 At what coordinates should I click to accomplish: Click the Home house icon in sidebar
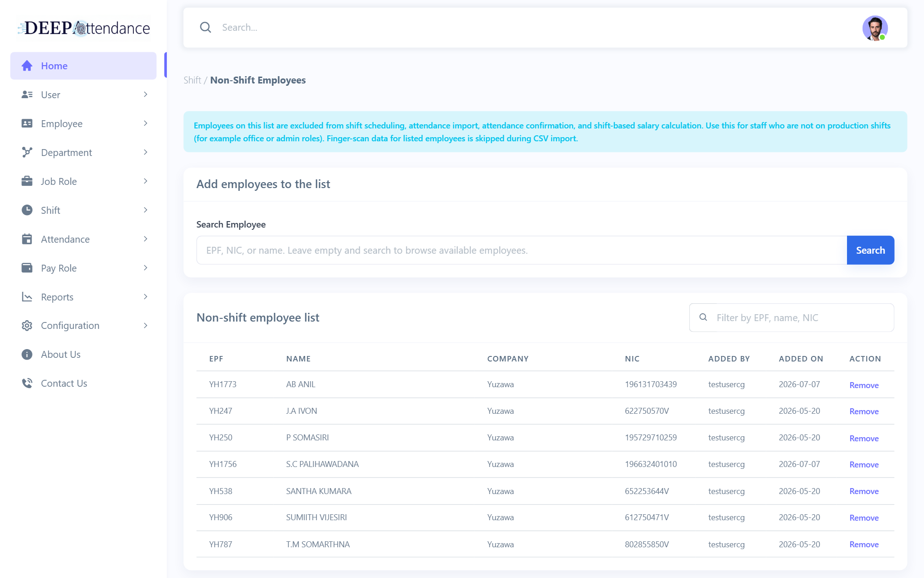(x=27, y=66)
